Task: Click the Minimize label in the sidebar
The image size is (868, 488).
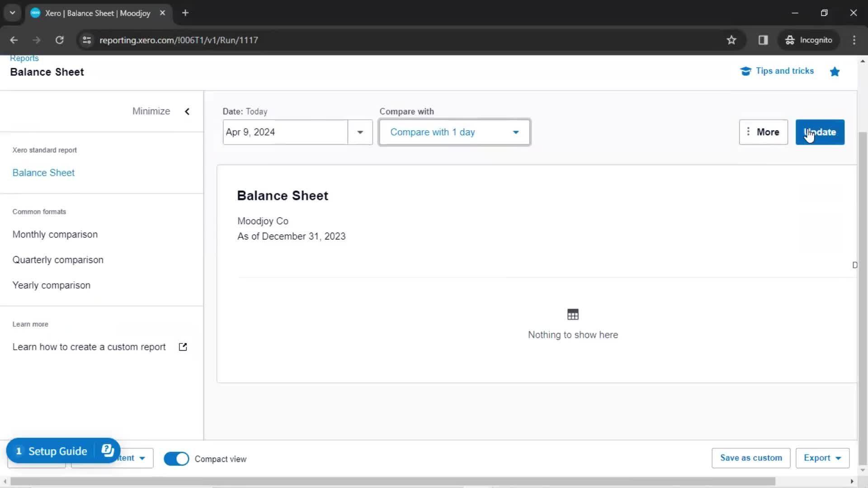Action: [151, 111]
